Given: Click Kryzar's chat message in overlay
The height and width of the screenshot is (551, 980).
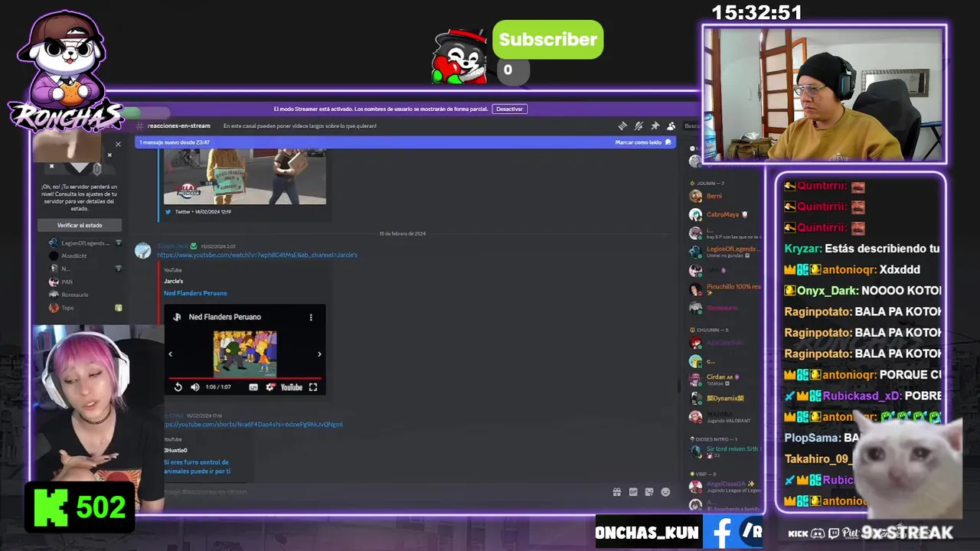Looking at the screenshot, I should tap(862, 249).
